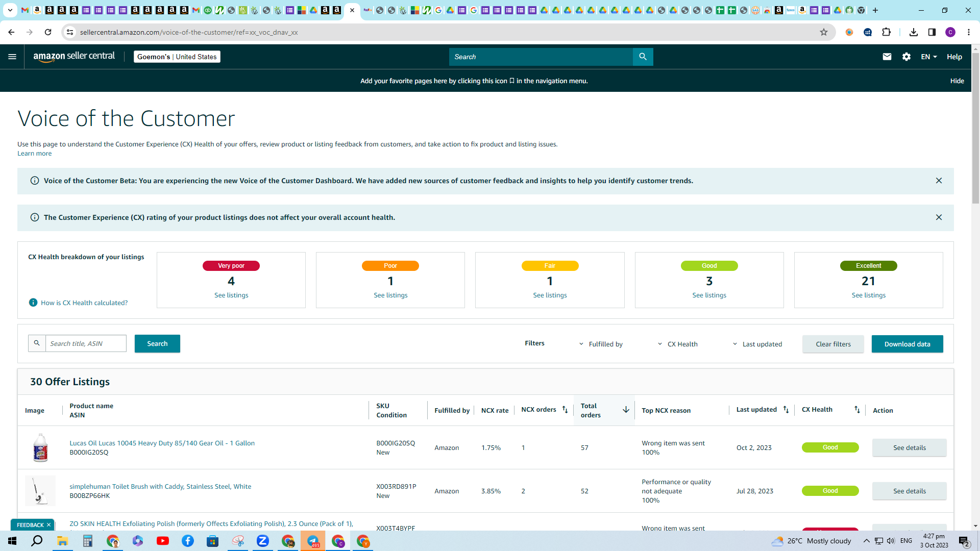980x551 pixels.
Task: Open Telegram taskbar icon
Action: (313, 541)
